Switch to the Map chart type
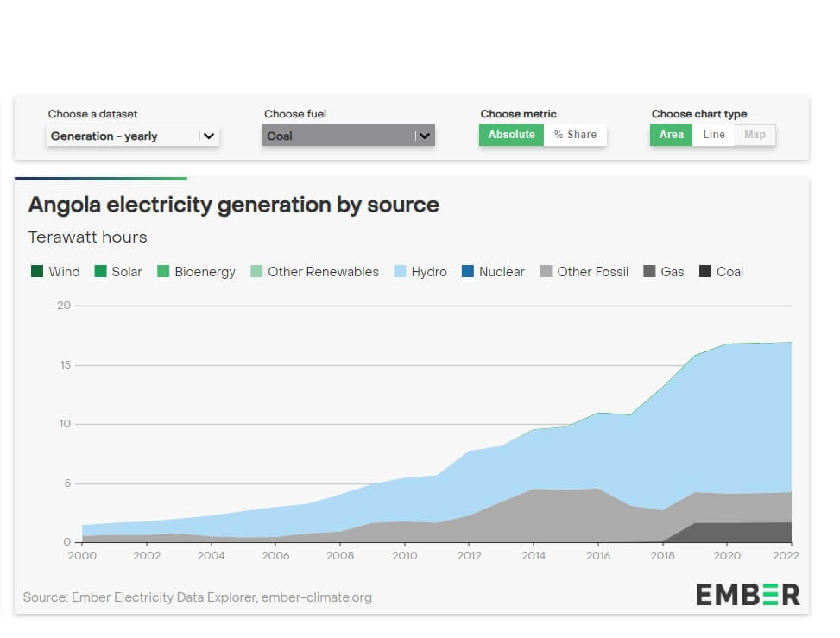This screenshot has width=840, height=638. tap(755, 135)
